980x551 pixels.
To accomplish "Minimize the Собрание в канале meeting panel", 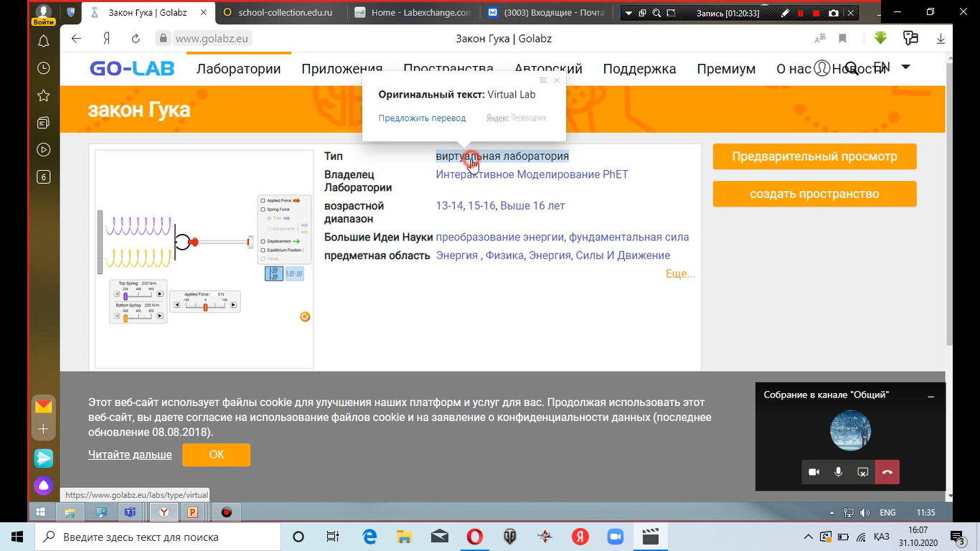I will click(x=930, y=396).
